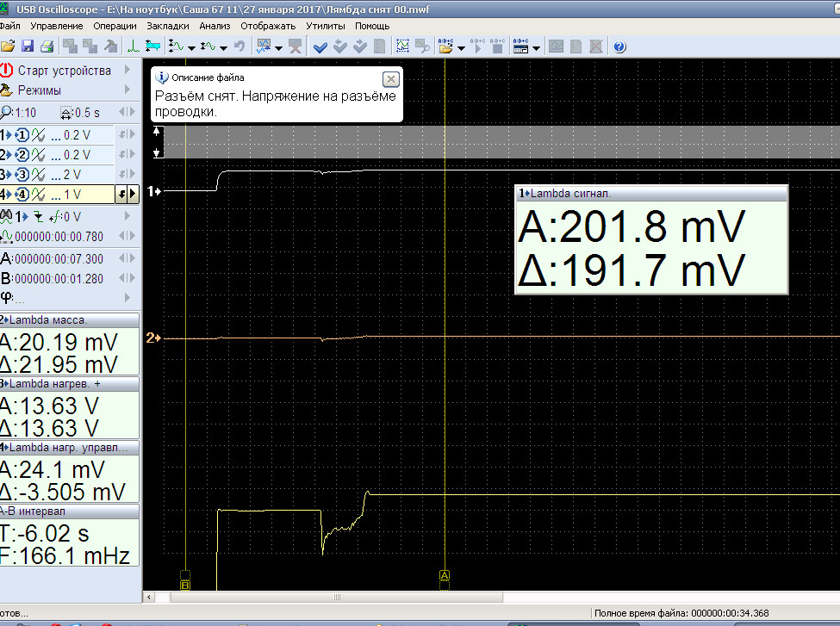Open channel 4 options arrow at 1 V
Viewport: 840px width, 626px height.
(x=132, y=195)
